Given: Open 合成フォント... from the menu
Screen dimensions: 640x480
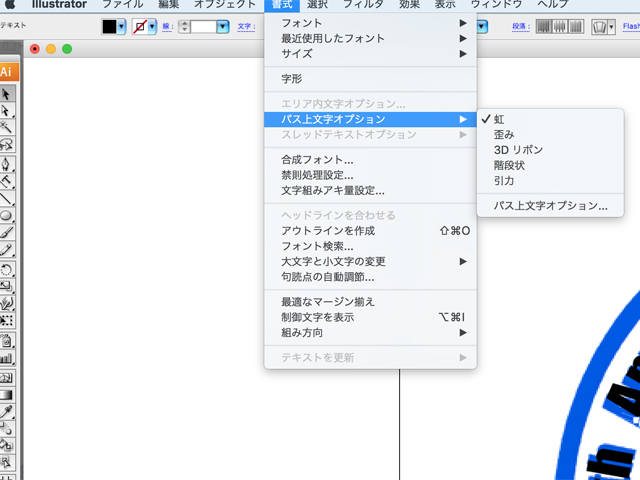Looking at the screenshot, I should click(370, 160).
